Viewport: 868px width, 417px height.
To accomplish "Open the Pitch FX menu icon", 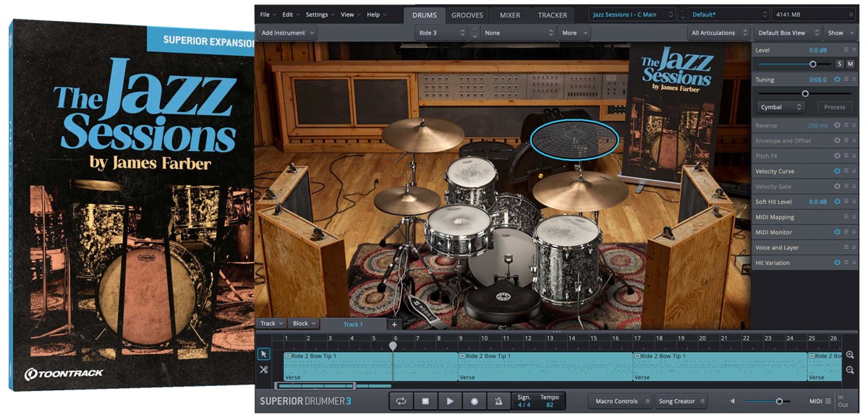I will coord(846,155).
